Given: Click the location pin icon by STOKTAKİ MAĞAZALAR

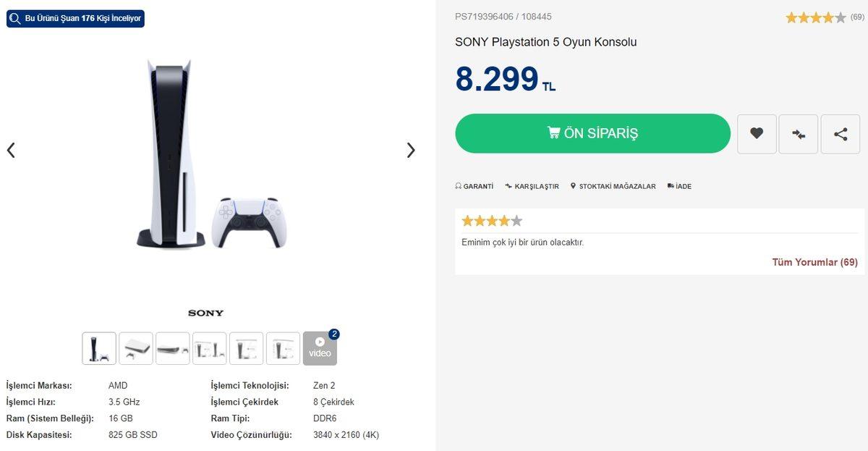Looking at the screenshot, I should 572,185.
